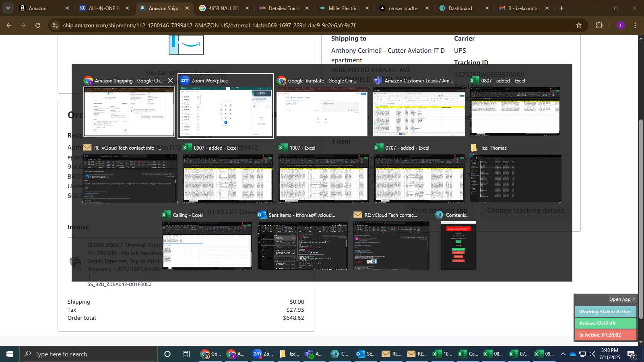The width and height of the screenshot is (644, 362).
Task: Select Amazon Shipping Chrome window thumbnail
Action: point(129,111)
